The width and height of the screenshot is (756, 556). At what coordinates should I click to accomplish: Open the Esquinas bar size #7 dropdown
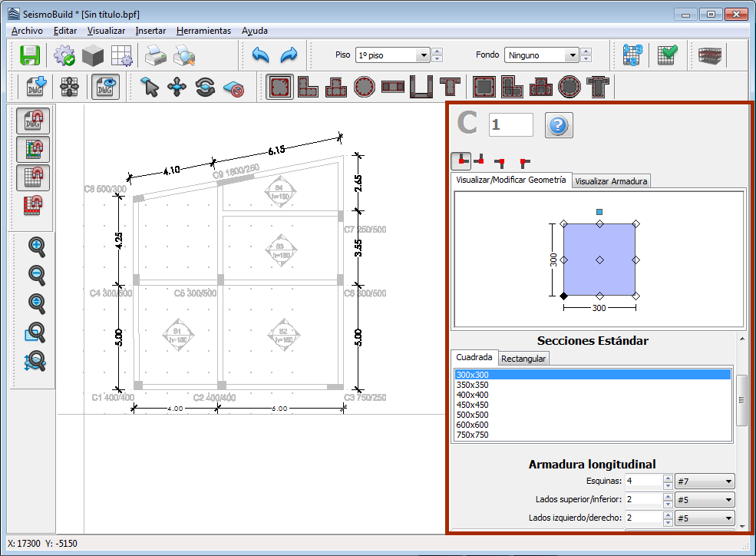pos(704,482)
